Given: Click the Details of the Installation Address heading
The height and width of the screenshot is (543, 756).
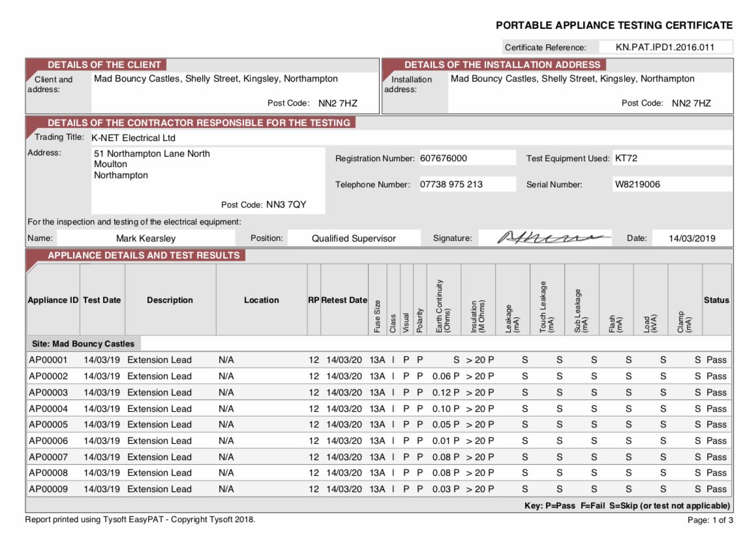Looking at the screenshot, I should coord(502,65).
